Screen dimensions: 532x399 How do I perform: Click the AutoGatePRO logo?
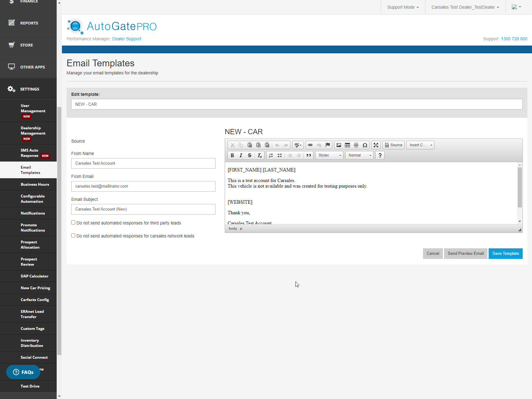[x=112, y=26]
